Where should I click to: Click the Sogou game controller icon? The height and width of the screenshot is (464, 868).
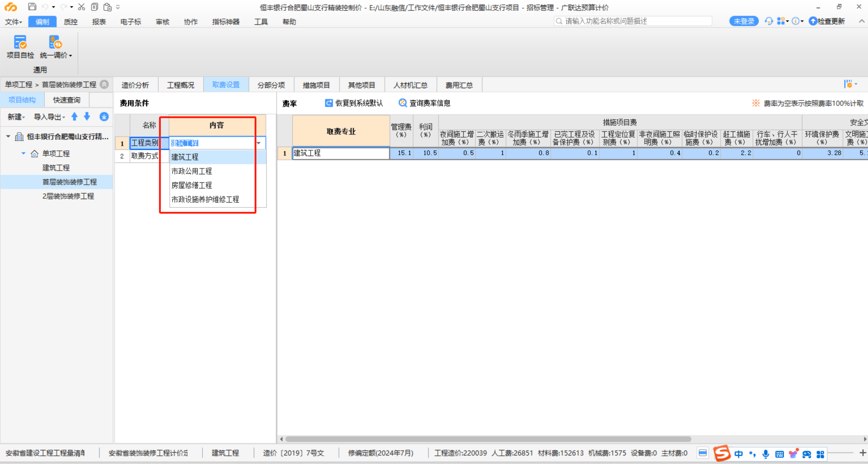tap(807, 454)
